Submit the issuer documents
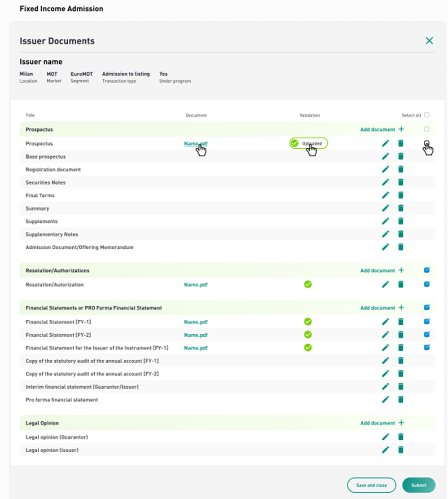 pyautogui.click(x=419, y=486)
